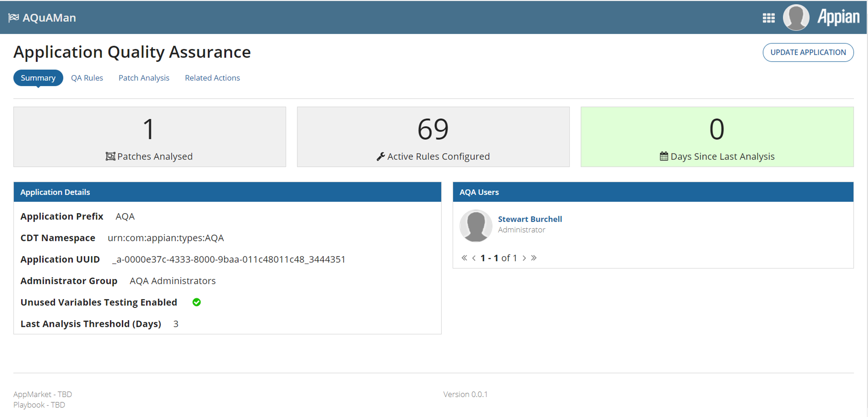Click the Administrator Group label
Image resolution: width=868 pixels, height=417 pixels.
pyautogui.click(x=69, y=281)
